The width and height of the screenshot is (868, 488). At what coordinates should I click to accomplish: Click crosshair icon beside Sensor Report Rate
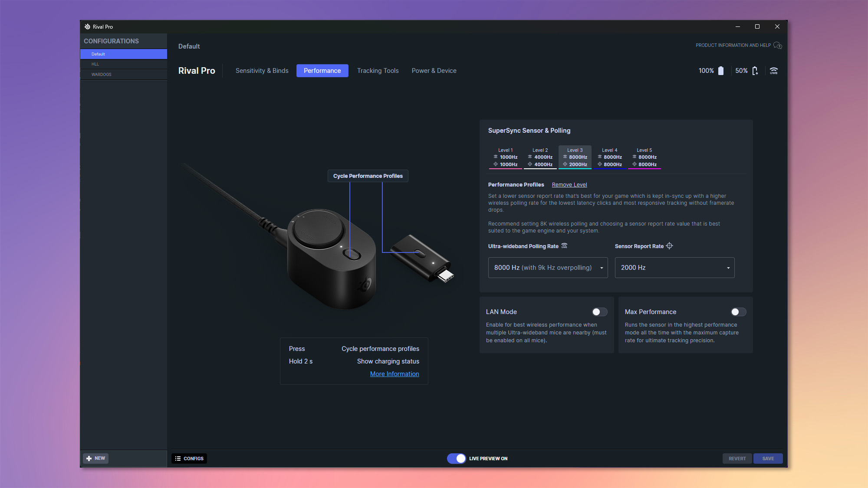click(x=669, y=246)
